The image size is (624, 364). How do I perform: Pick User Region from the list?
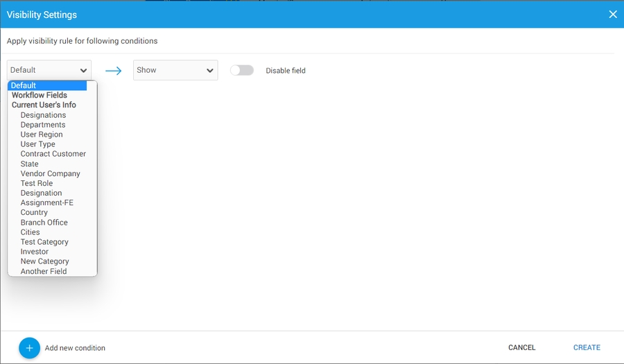[42, 135]
